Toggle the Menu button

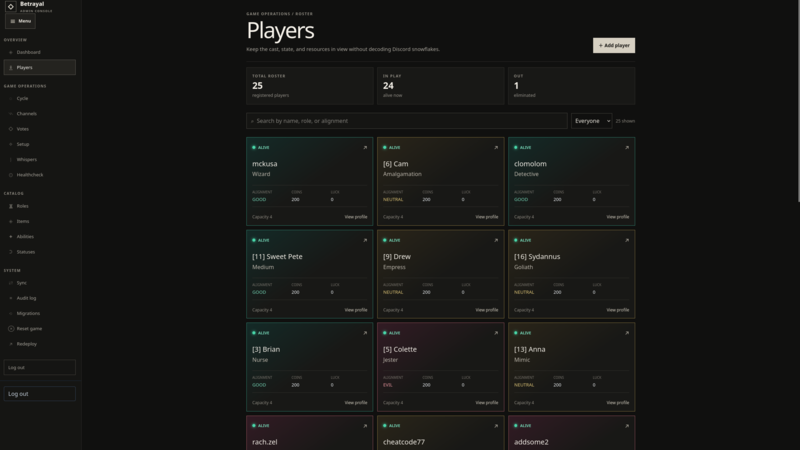[x=20, y=21]
